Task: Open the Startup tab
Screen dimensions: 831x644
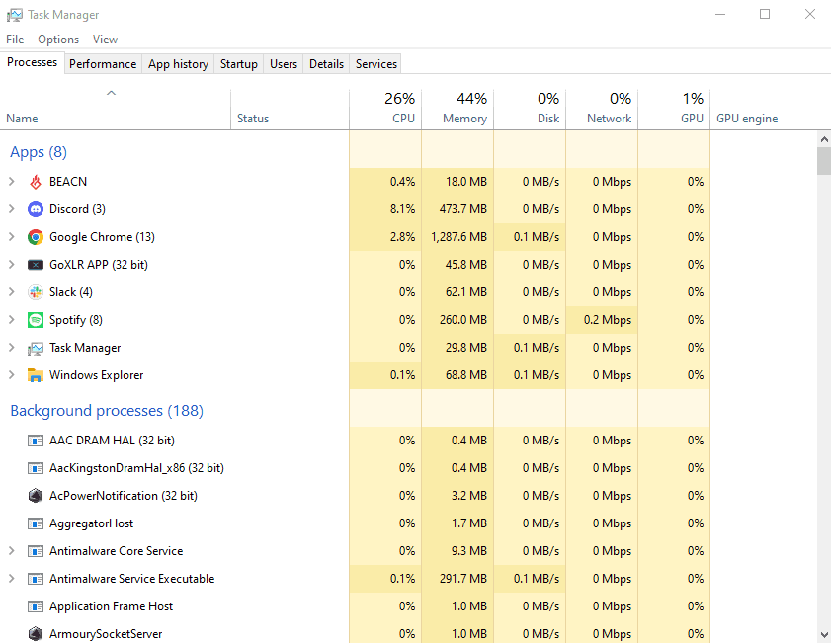Action: [238, 63]
